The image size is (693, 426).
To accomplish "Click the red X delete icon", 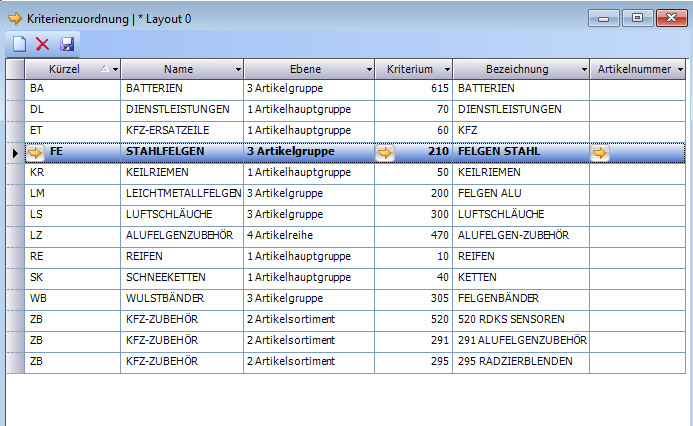I will [x=43, y=43].
